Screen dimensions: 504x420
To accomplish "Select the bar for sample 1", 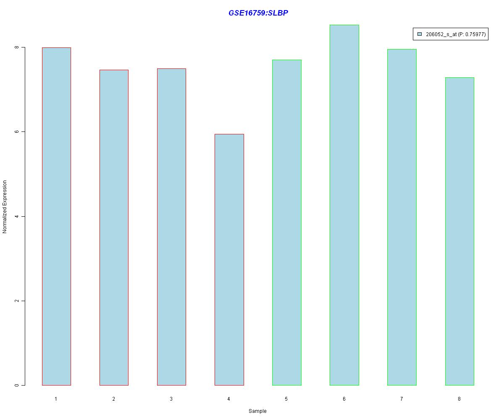I will 56,216.
